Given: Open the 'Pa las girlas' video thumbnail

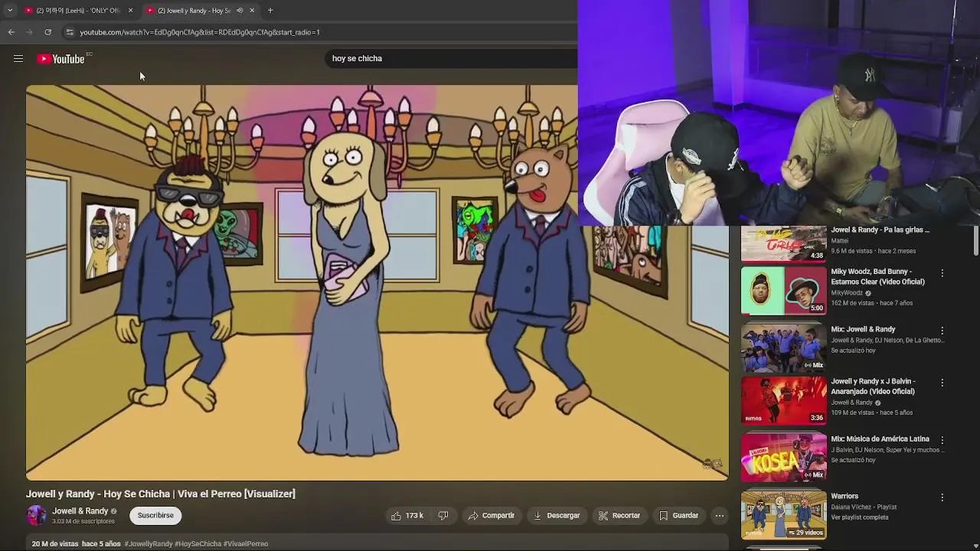Looking at the screenshot, I should tap(783, 243).
